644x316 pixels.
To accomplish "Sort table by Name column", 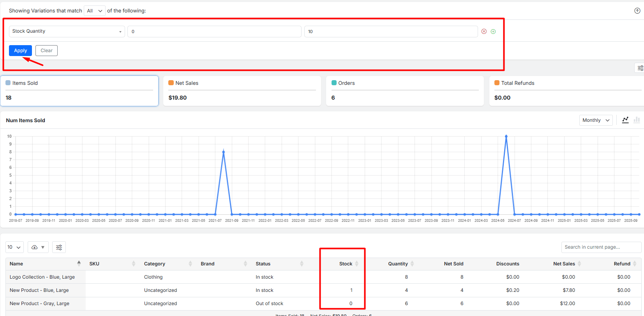I will click(16, 264).
